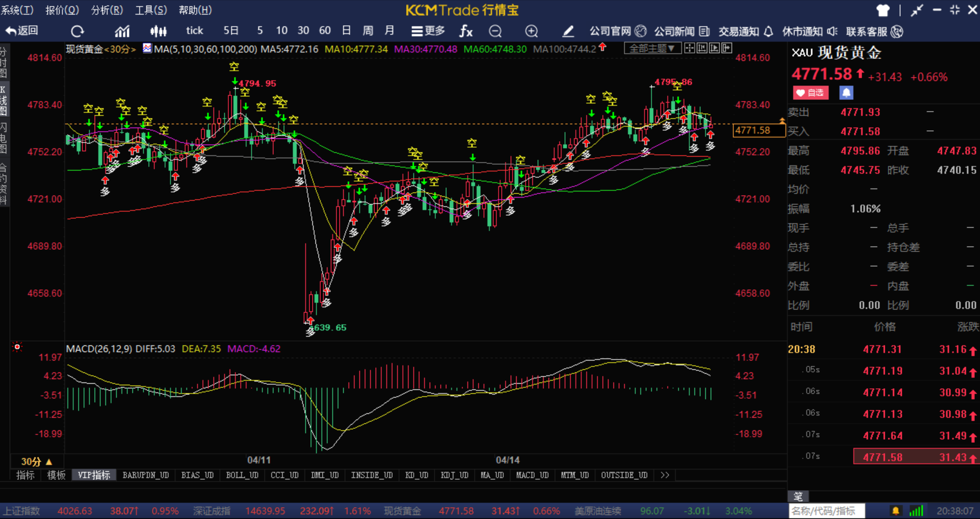Switch to candlestick K-line chart icon
Image resolution: width=980 pixels, height=519 pixels.
point(158,31)
